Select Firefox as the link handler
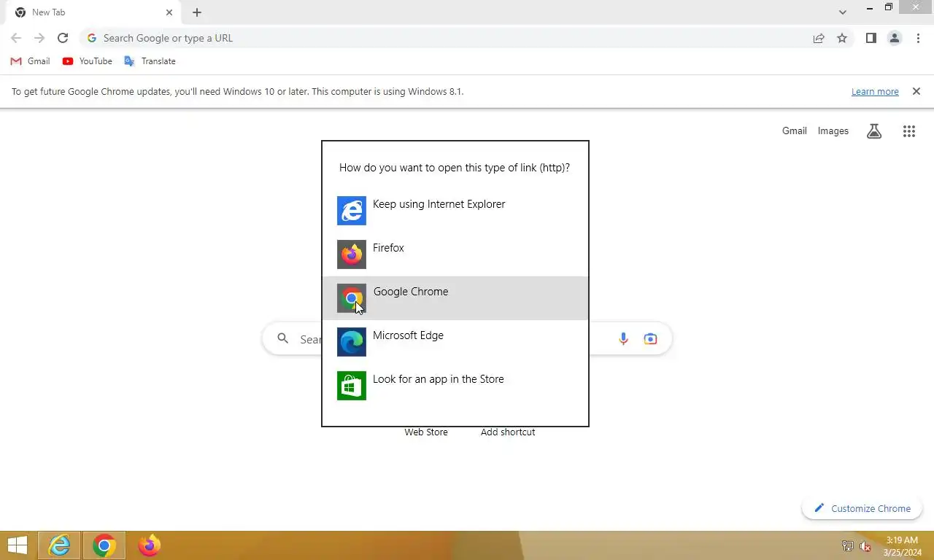The height and width of the screenshot is (560, 934). (455, 254)
